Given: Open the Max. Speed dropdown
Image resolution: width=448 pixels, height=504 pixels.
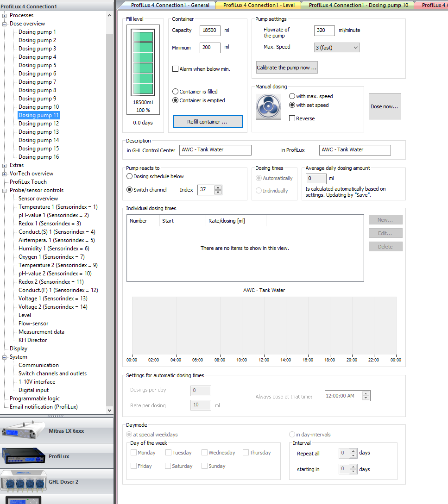Looking at the screenshot, I should [x=337, y=48].
